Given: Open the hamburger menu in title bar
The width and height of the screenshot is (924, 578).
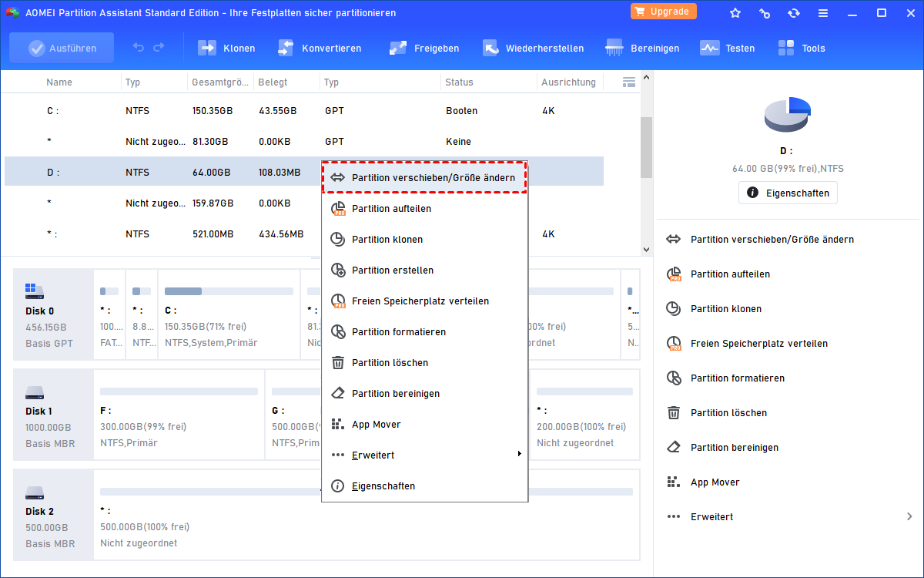Looking at the screenshot, I should (823, 13).
